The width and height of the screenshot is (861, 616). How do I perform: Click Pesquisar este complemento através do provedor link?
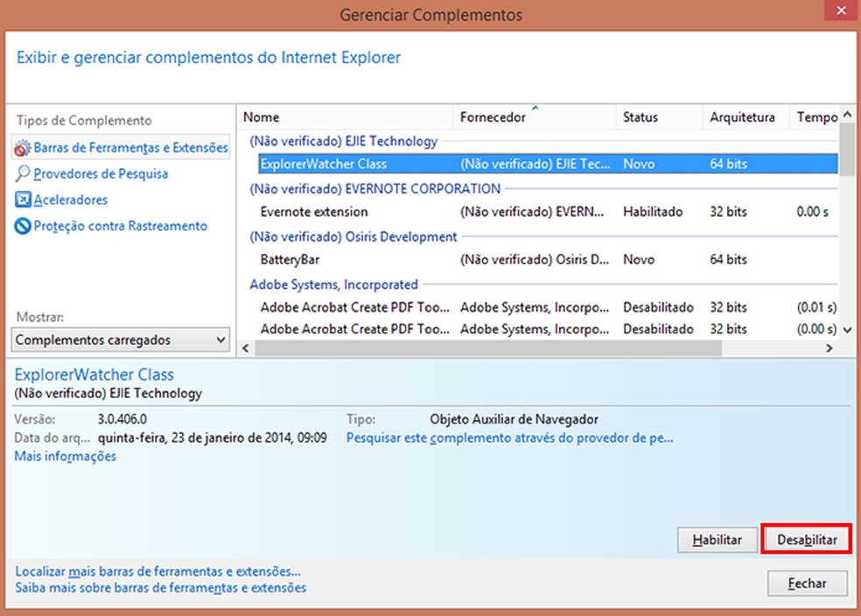tap(509, 438)
